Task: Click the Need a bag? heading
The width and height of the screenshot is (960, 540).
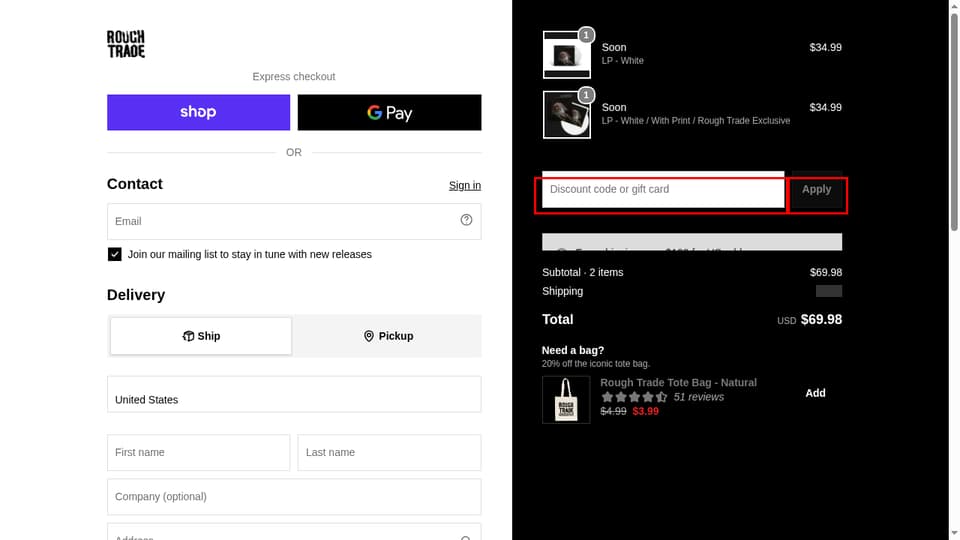Action: 572,350
